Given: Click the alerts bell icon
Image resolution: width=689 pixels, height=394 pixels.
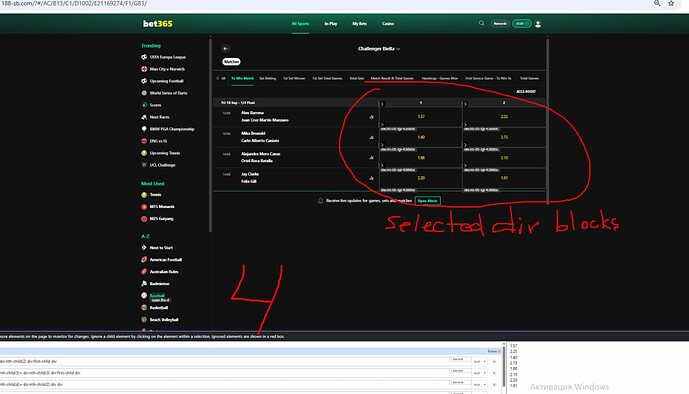Looking at the screenshot, I should pyautogui.click(x=320, y=201).
